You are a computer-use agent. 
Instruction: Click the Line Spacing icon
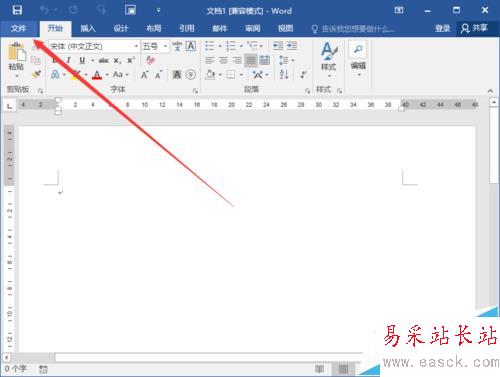(284, 60)
